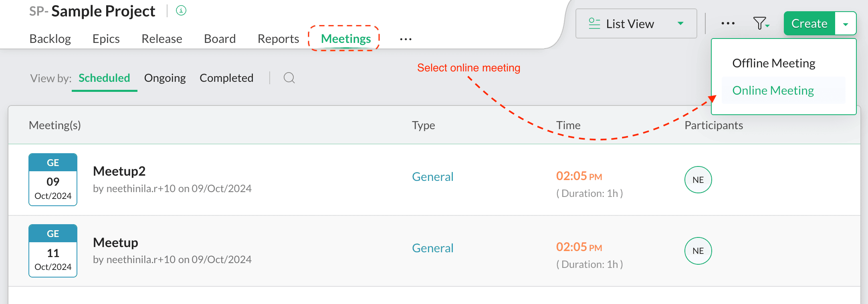The image size is (868, 304).
Task: Open the filter funnel icon
Action: click(761, 24)
